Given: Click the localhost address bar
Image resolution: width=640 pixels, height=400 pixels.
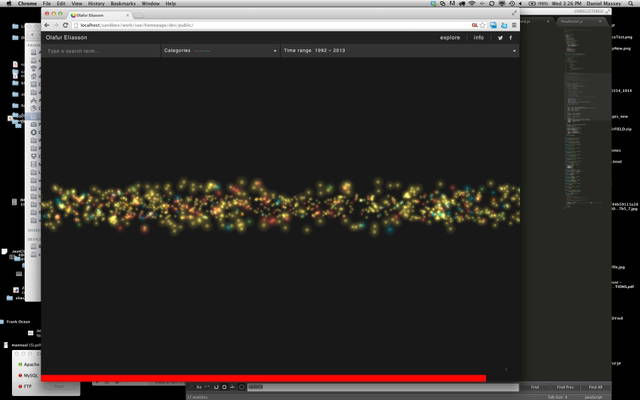Looking at the screenshot, I should pos(269,25).
